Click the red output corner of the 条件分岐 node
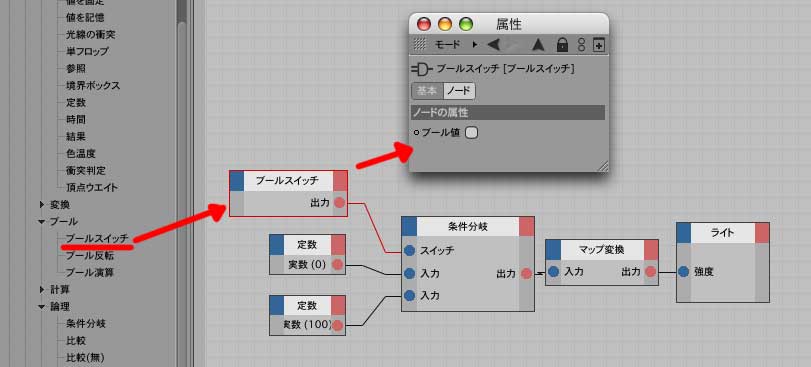This screenshot has height=367, width=811. click(526, 226)
